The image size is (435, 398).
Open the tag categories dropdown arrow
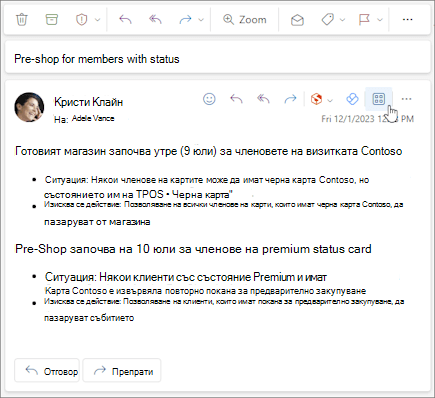342,20
